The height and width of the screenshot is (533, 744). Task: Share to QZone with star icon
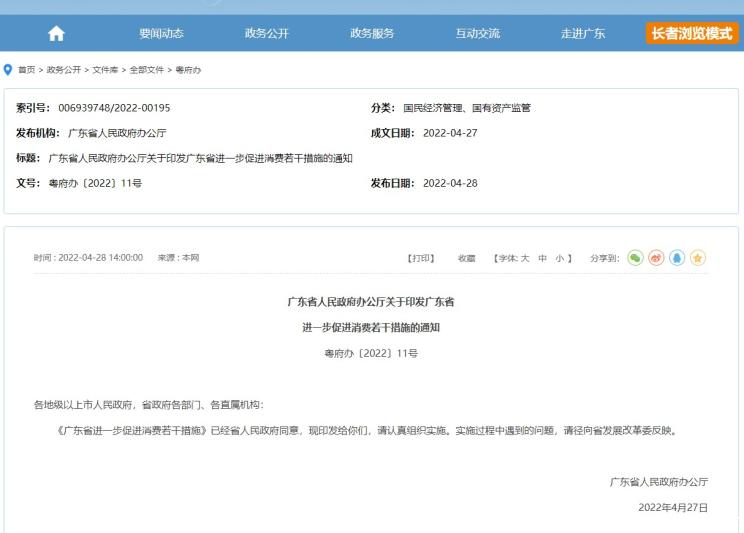click(x=697, y=258)
